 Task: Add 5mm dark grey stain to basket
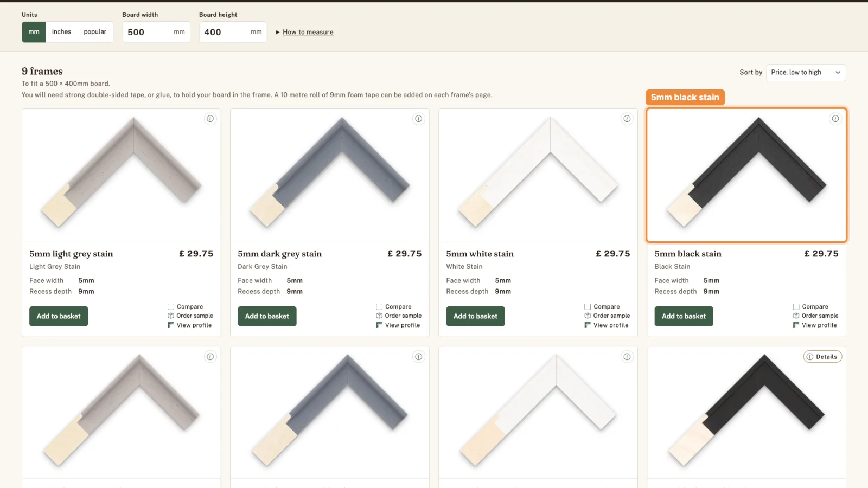pos(267,316)
